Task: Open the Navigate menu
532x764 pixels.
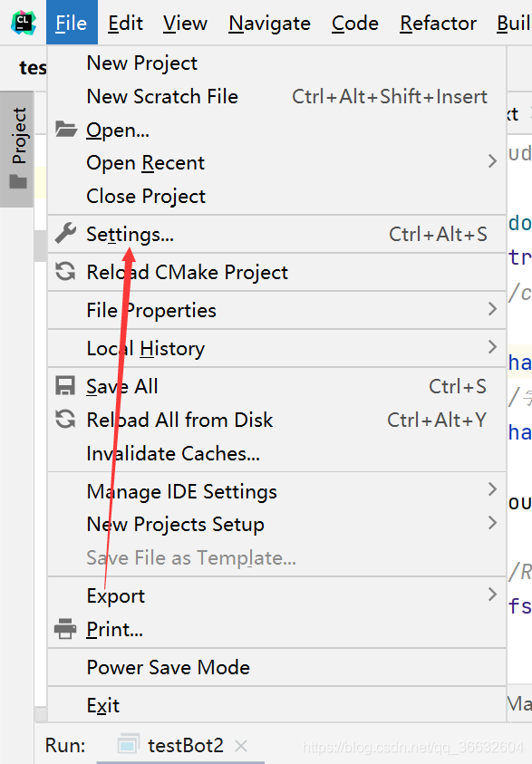Action: click(x=269, y=24)
